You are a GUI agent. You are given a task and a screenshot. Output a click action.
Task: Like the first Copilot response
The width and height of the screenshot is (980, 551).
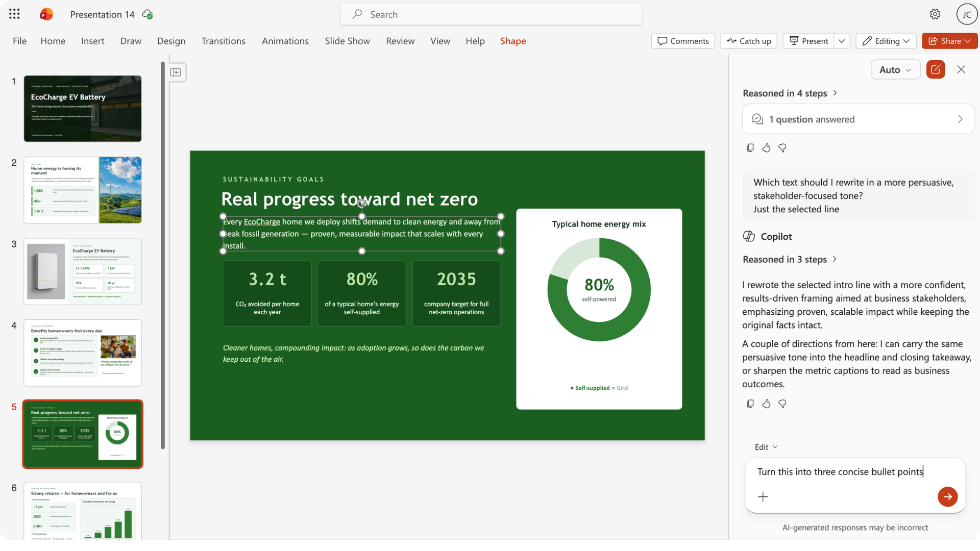pos(766,148)
